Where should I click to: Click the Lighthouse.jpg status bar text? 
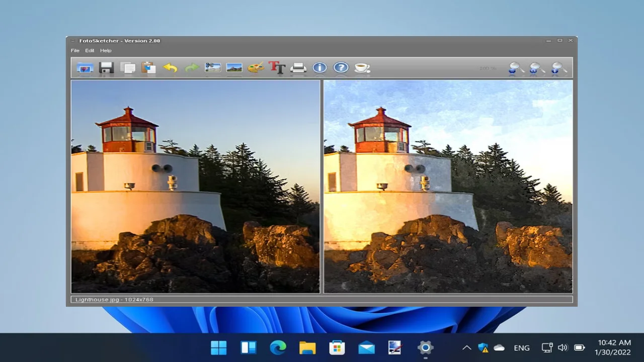[x=114, y=300]
